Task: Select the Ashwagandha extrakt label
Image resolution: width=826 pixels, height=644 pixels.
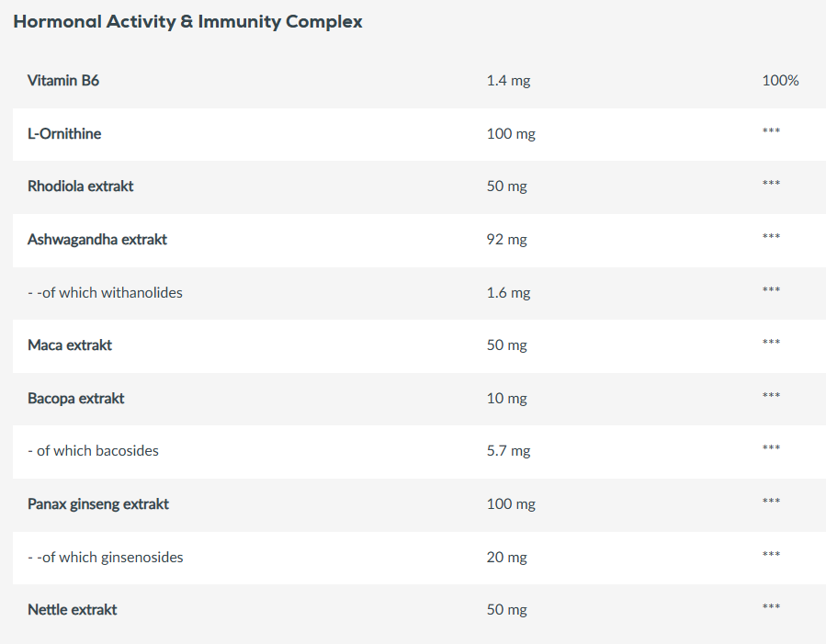Action: point(97,240)
